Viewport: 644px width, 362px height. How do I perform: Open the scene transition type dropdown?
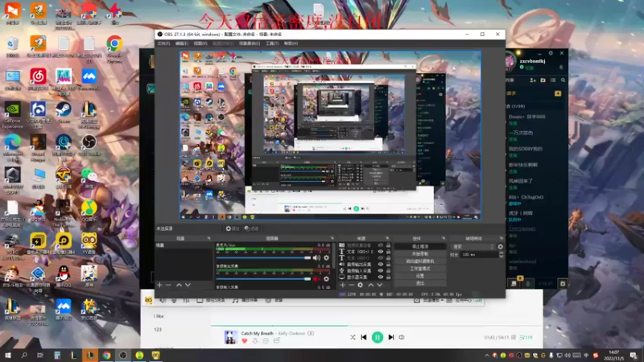click(x=473, y=247)
